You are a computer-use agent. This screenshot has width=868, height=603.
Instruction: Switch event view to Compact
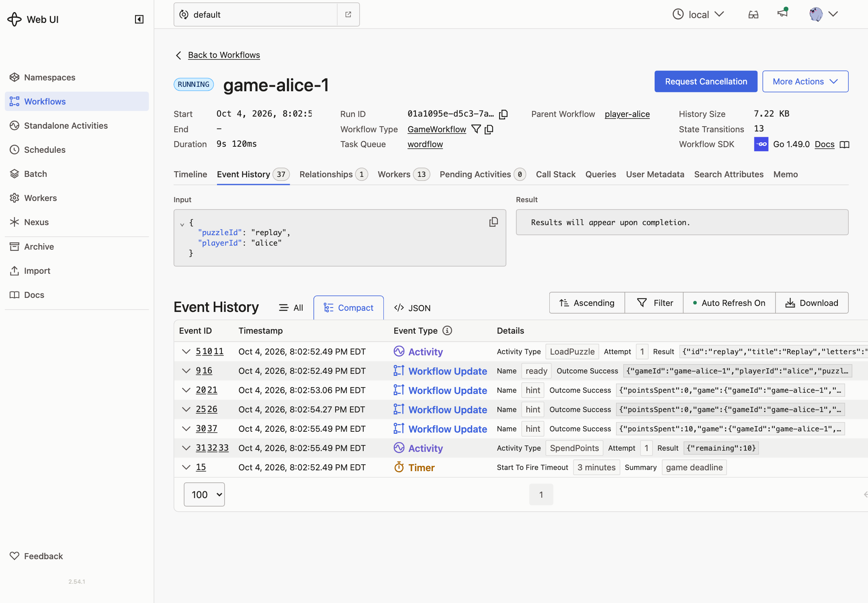348,308
